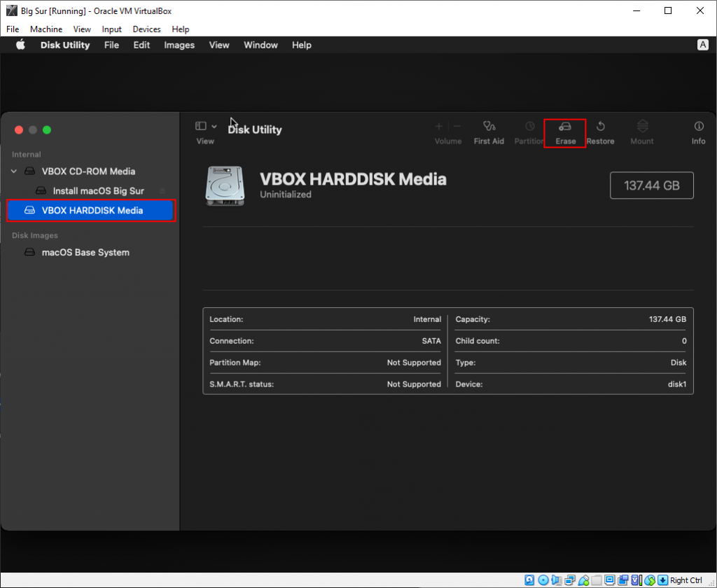Click the large hard disk thumbnail
The image size is (717, 588).
225,185
